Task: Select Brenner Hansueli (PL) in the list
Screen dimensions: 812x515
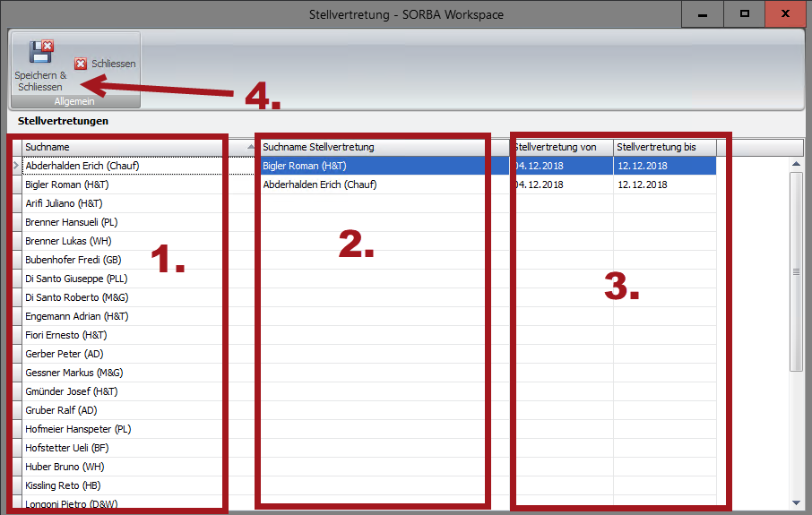Action: [x=71, y=222]
